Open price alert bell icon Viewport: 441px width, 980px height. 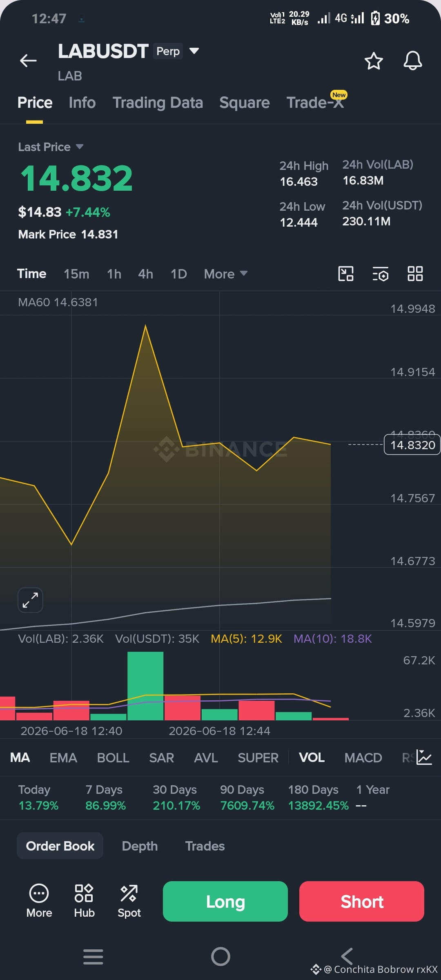pyautogui.click(x=412, y=61)
